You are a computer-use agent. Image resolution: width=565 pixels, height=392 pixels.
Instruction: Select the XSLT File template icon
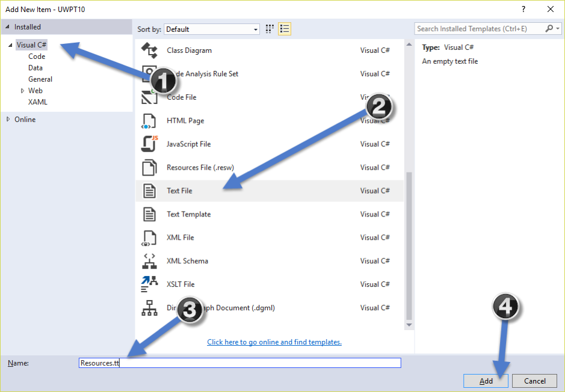pyautogui.click(x=149, y=284)
